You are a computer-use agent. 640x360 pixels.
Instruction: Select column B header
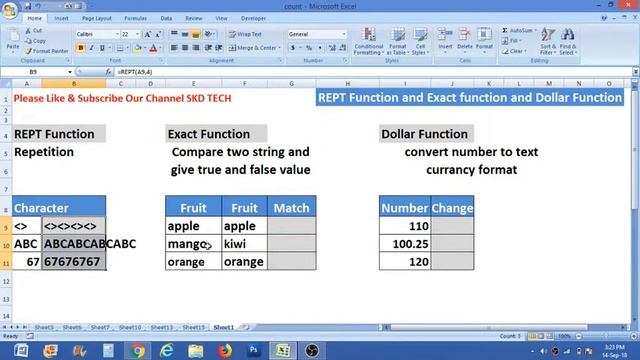coord(74,84)
